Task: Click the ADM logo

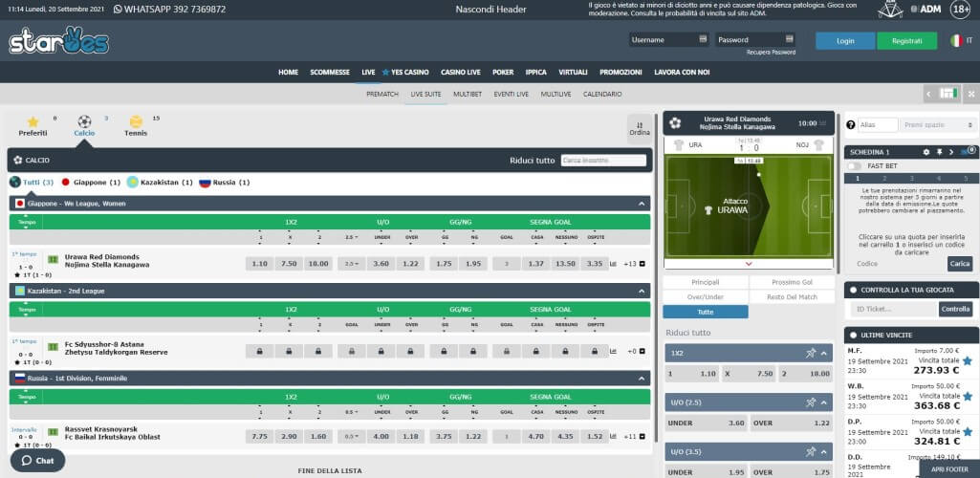Action: coord(926,10)
